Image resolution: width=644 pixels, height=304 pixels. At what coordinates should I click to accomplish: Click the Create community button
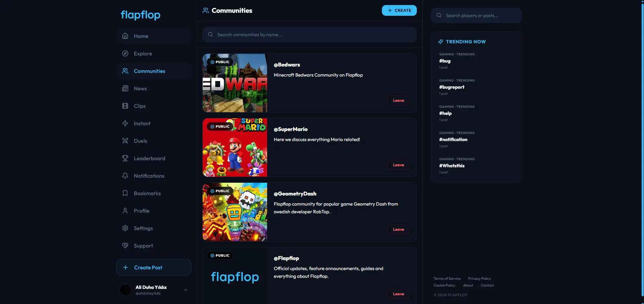pos(399,10)
